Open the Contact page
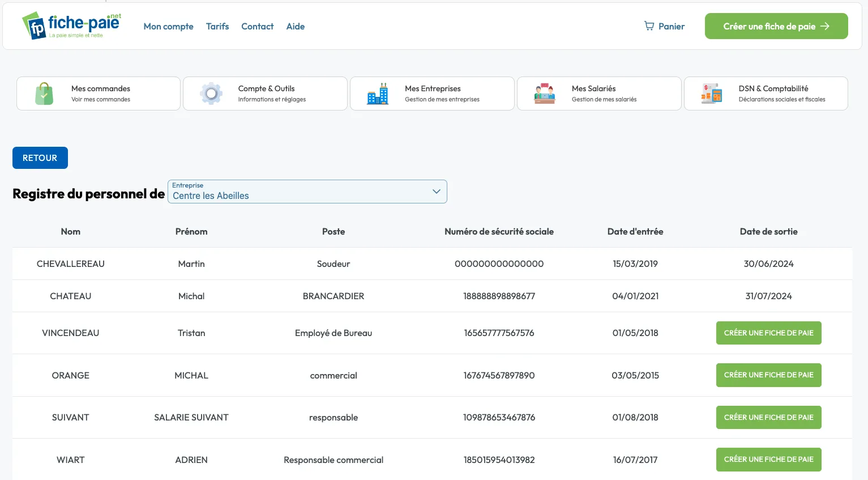 click(257, 26)
